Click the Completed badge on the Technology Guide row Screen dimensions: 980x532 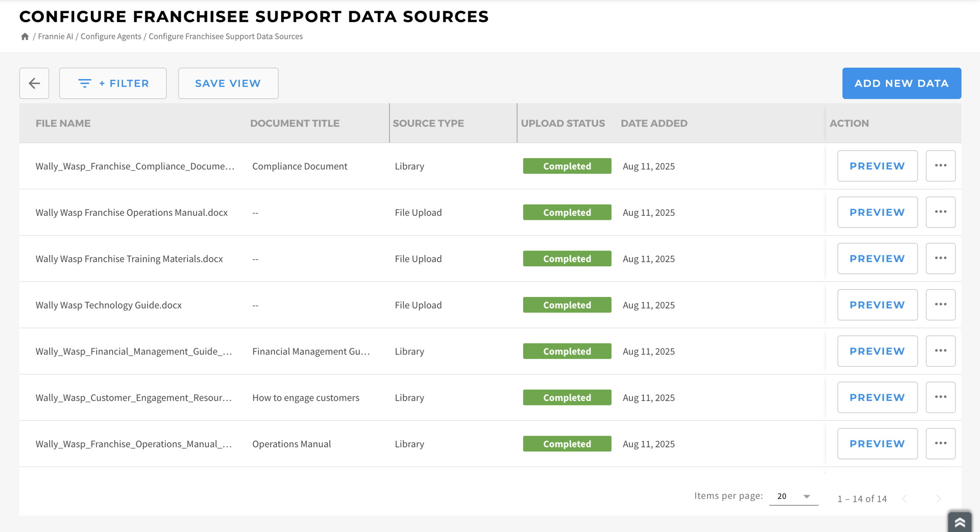coord(567,305)
